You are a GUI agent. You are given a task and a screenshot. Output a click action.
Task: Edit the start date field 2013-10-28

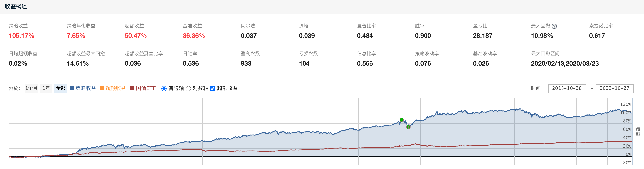pos(567,88)
